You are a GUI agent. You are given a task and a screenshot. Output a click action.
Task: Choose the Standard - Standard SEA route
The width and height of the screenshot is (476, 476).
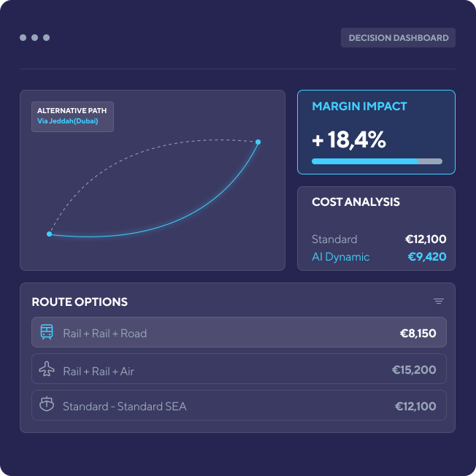[x=239, y=405]
